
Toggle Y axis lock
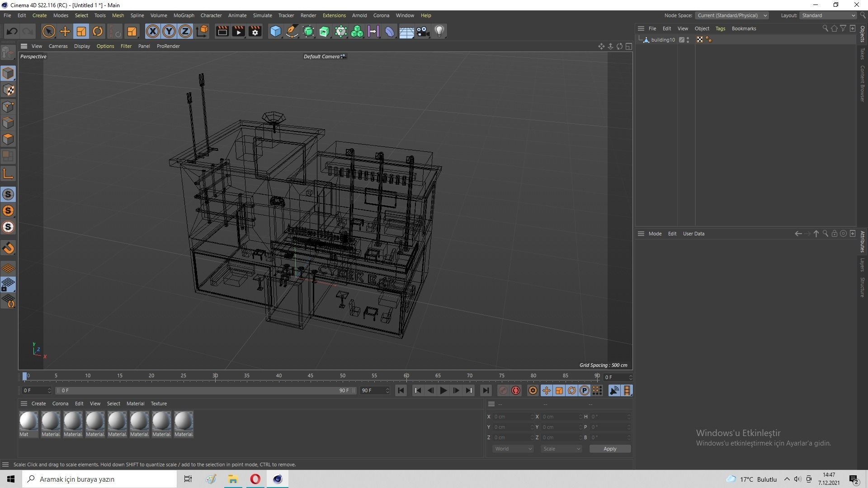(x=169, y=31)
